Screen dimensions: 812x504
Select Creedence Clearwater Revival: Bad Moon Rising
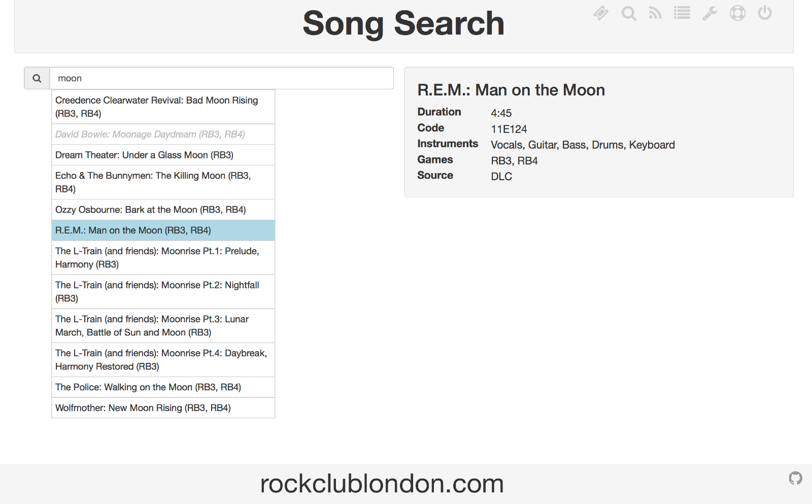coord(163,107)
